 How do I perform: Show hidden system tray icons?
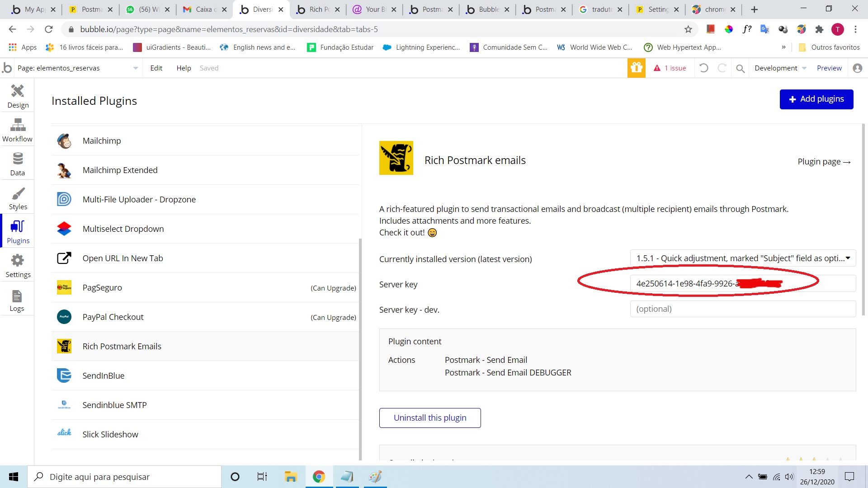pos(749,477)
